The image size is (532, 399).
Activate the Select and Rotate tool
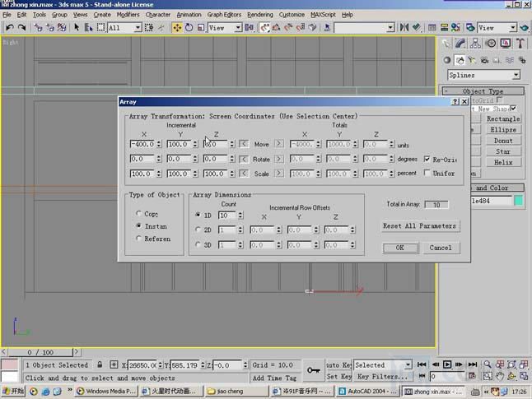click(x=189, y=27)
